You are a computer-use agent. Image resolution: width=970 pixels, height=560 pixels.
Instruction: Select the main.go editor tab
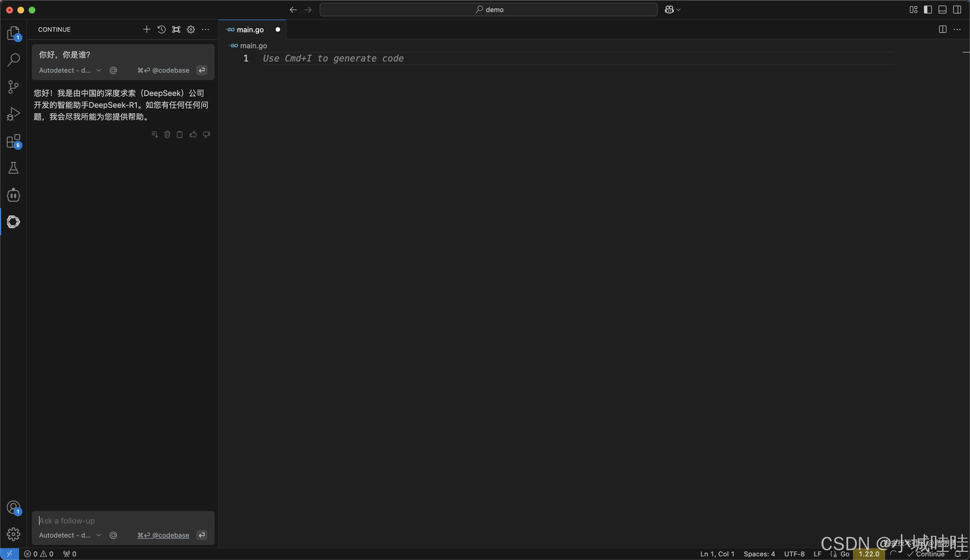(x=250, y=30)
